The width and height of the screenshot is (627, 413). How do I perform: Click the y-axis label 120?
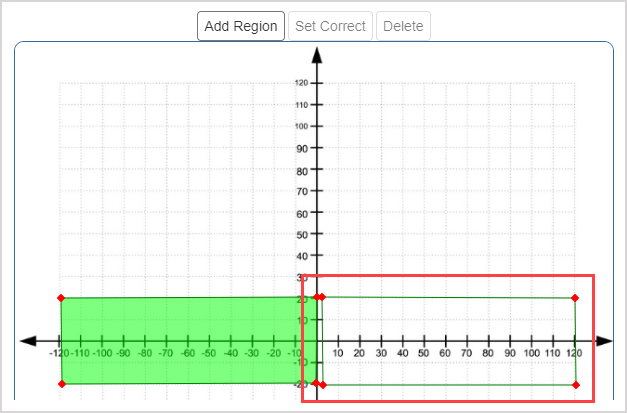tap(302, 83)
